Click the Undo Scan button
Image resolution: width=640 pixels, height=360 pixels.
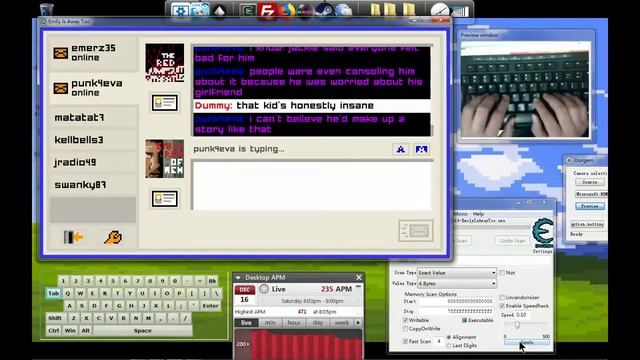pos(512,241)
